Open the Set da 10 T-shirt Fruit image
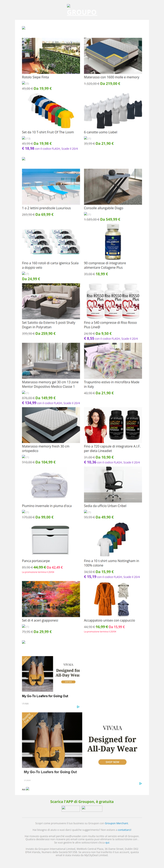164x868 pixels. point(51,111)
